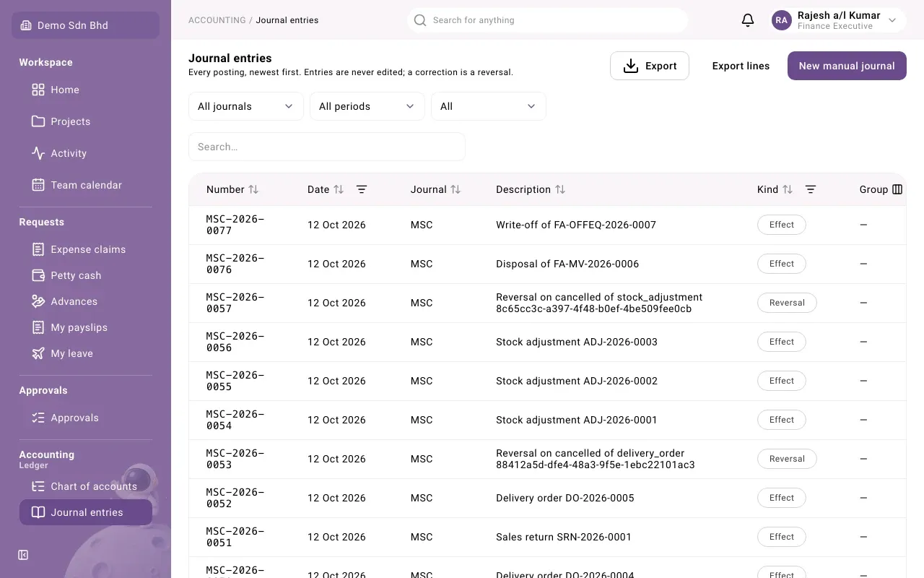Image resolution: width=924 pixels, height=578 pixels.
Task: Click the Activity pulse icon in sidebar
Action: click(38, 153)
